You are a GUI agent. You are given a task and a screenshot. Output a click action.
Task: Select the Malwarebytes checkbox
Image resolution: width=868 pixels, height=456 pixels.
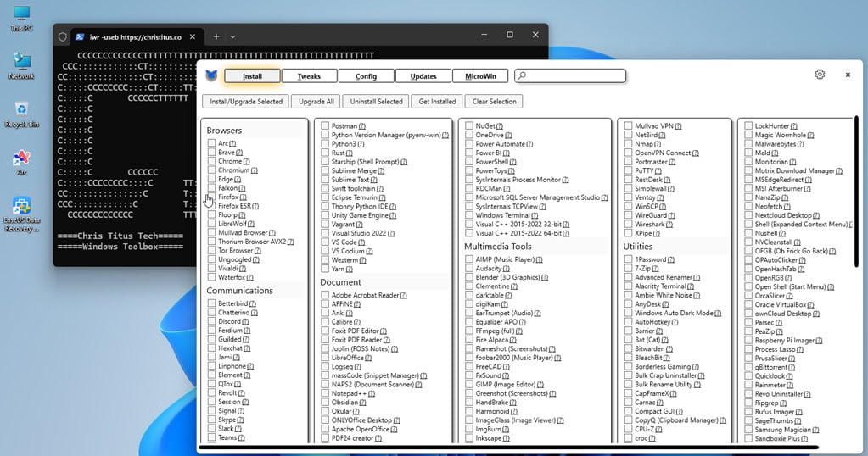click(748, 144)
